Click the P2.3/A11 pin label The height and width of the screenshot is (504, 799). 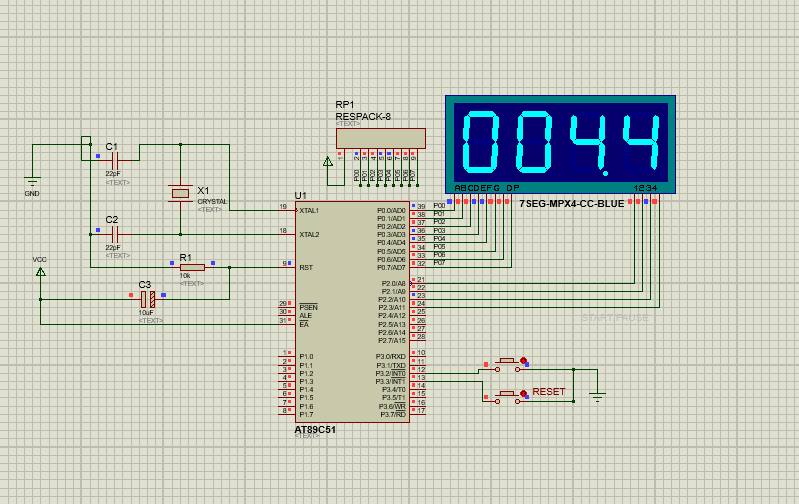click(392, 308)
